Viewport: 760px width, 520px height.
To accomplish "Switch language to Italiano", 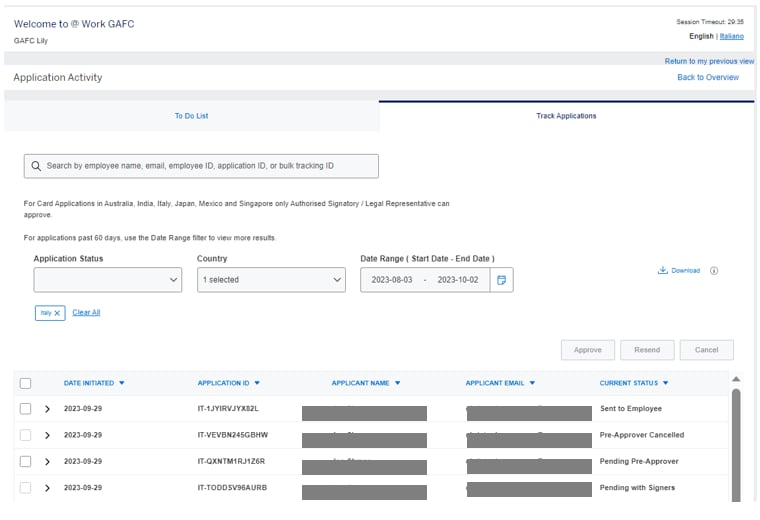I will (733, 36).
